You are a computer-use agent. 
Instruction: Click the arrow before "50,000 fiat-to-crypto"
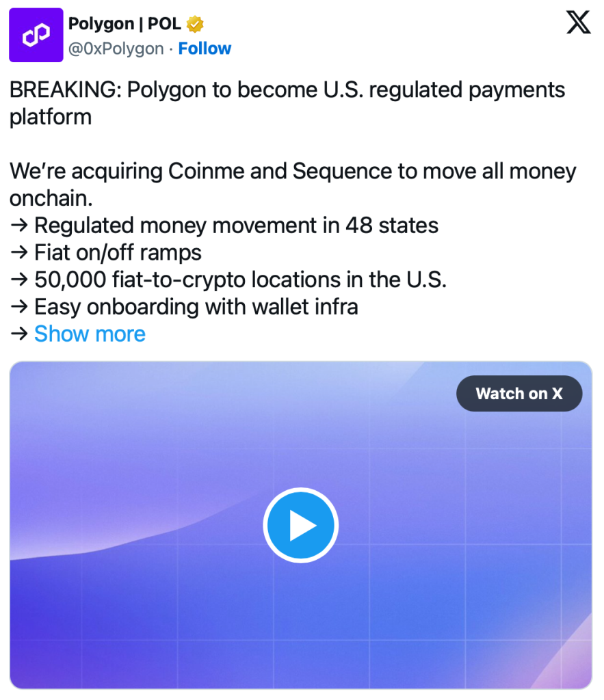tap(19, 280)
